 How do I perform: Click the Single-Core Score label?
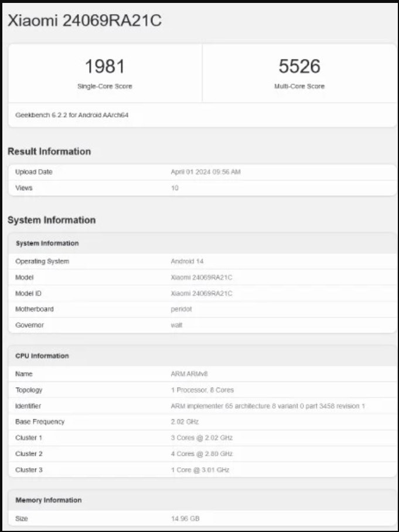click(x=105, y=86)
